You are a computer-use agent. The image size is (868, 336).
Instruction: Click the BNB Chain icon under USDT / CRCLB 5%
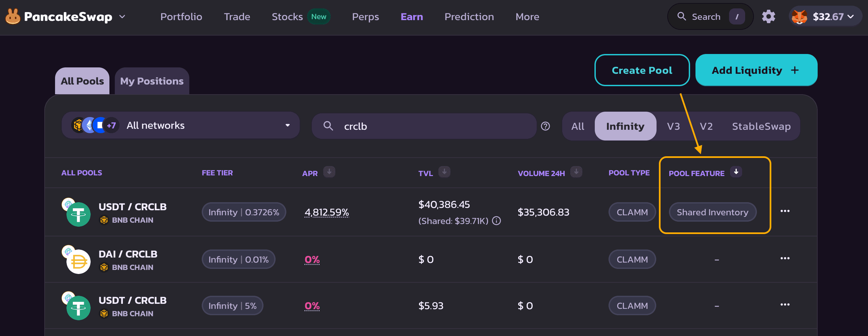point(104,314)
